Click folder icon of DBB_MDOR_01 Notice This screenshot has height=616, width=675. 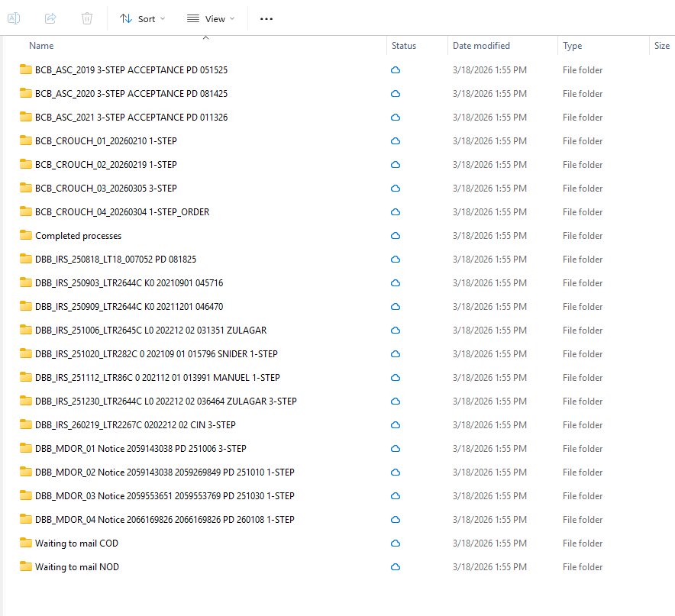point(26,448)
